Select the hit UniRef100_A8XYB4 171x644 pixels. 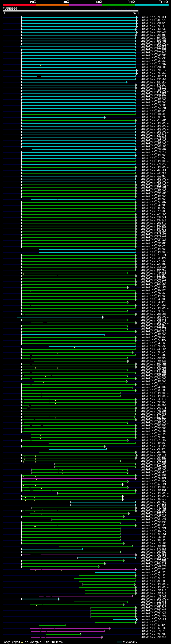tap(153, 285)
